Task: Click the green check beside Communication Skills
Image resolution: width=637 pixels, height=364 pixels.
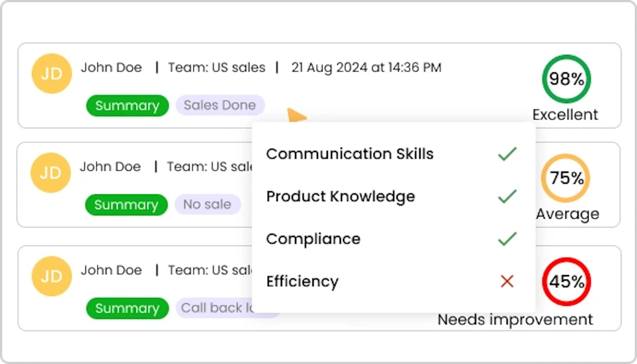Action: tap(507, 153)
